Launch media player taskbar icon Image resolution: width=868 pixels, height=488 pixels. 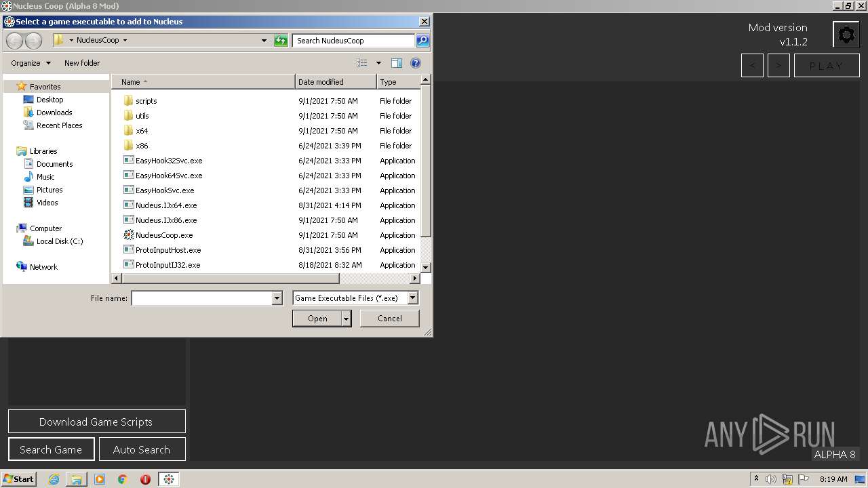[100, 479]
